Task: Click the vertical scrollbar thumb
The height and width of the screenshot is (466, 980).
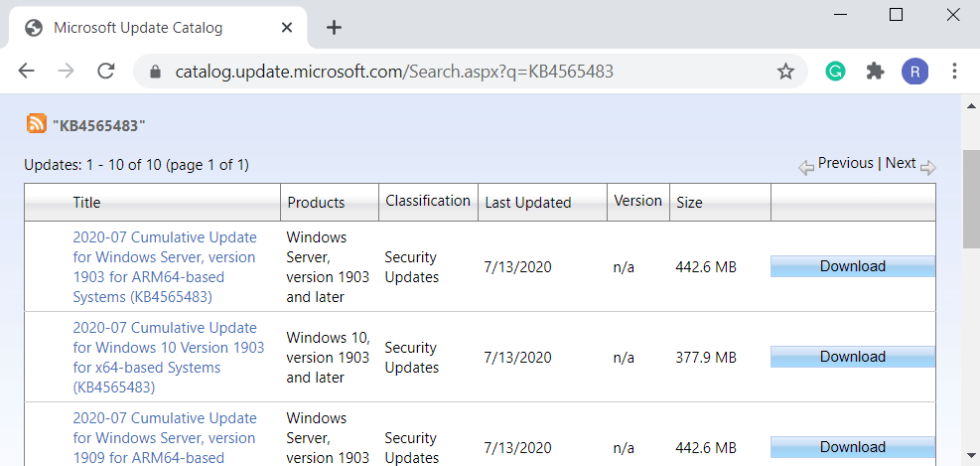Action: (971, 199)
